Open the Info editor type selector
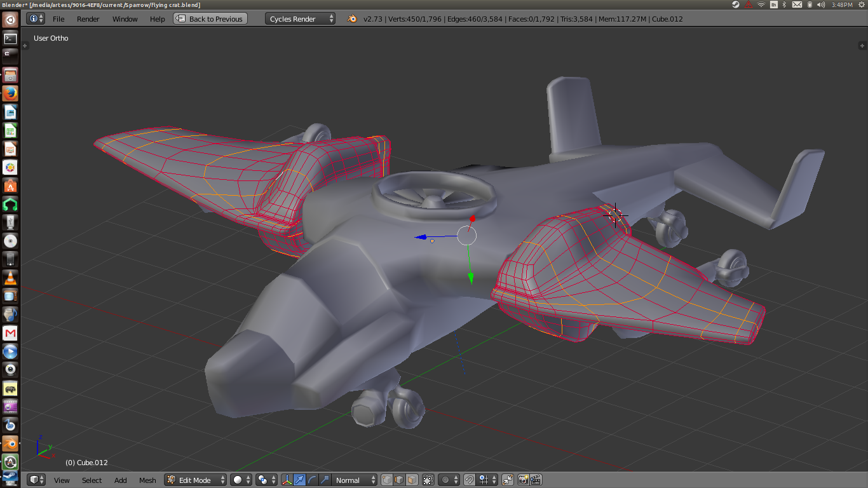 click(36, 19)
